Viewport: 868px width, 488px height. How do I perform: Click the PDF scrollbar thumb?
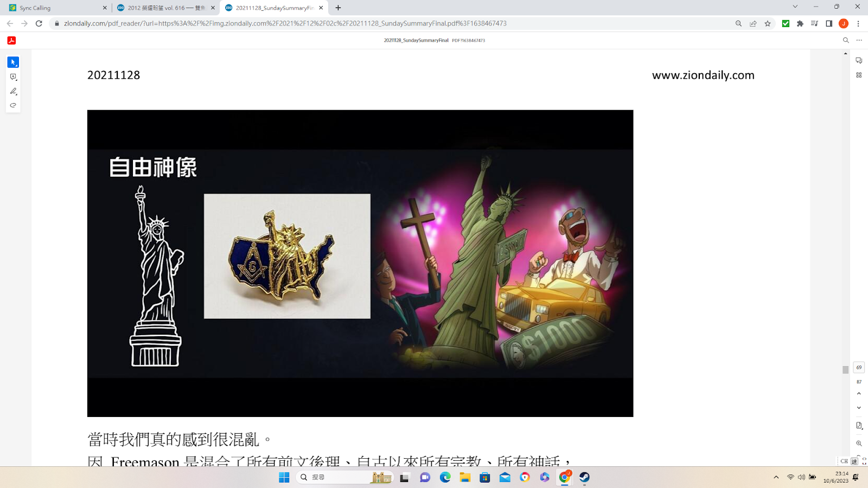[845, 370]
